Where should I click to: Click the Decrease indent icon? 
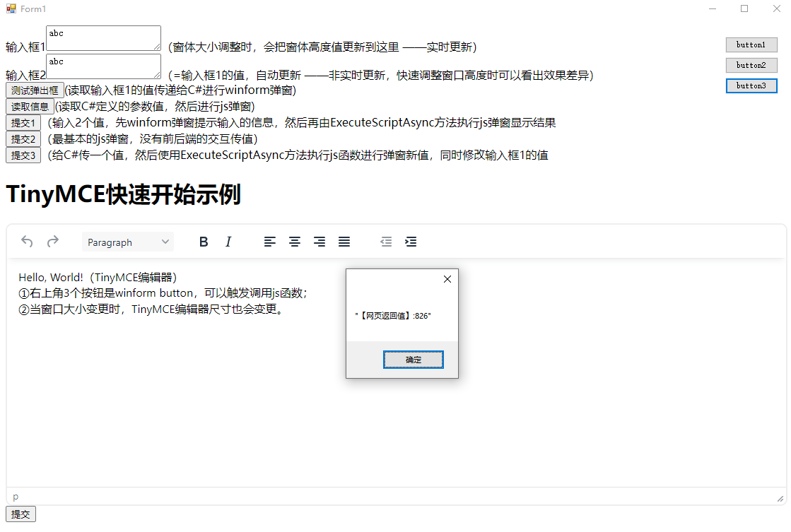[x=385, y=242]
